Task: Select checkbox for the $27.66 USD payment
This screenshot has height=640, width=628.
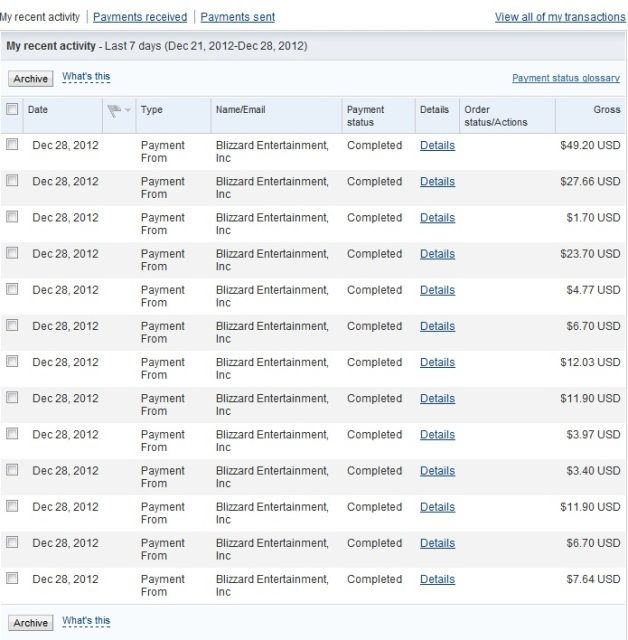Action: 12,181
